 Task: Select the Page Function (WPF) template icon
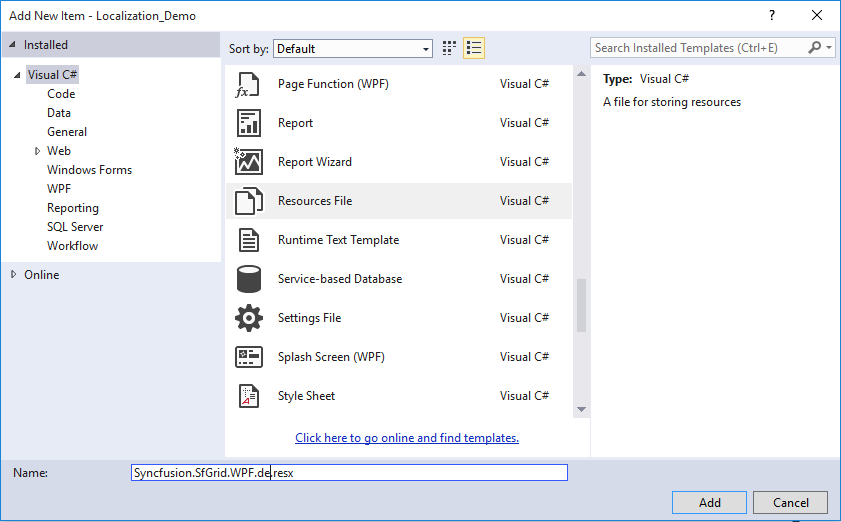coord(248,85)
